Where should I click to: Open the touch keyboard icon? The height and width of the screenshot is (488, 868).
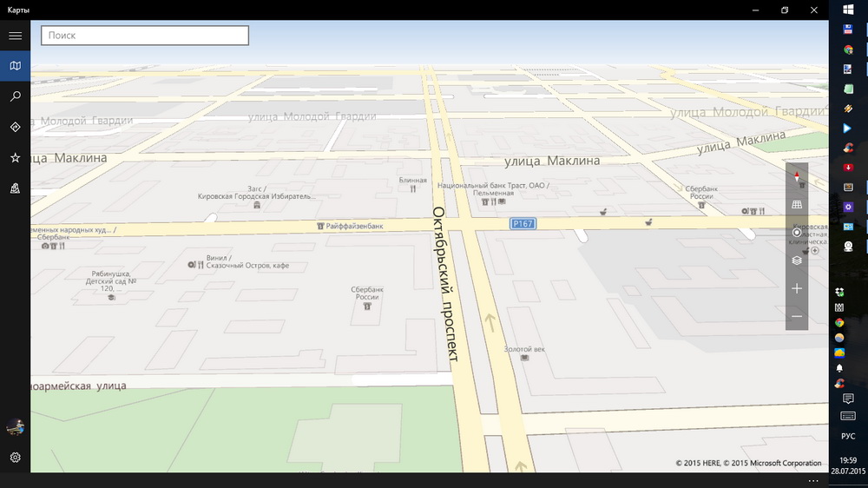pyautogui.click(x=848, y=416)
